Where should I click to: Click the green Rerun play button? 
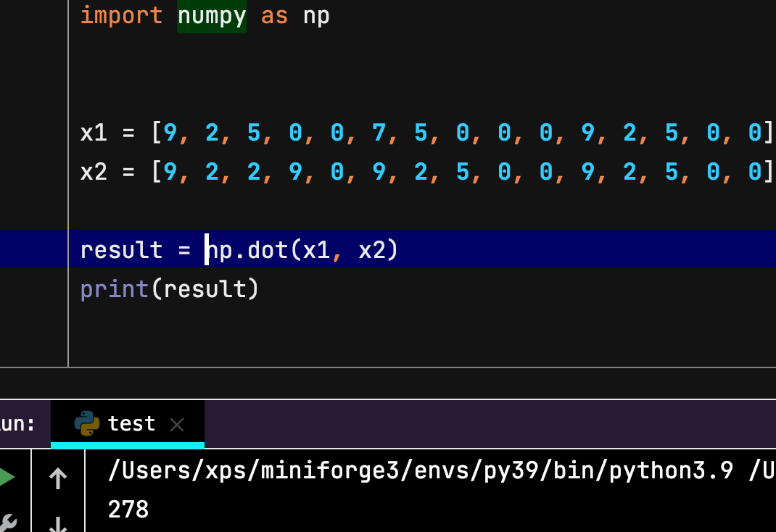(x=6, y=478)
